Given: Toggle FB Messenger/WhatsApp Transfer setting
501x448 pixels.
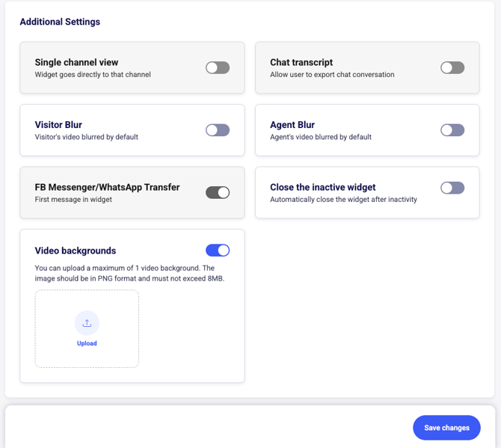Looking at the screenshot, I should coord(218,193).
